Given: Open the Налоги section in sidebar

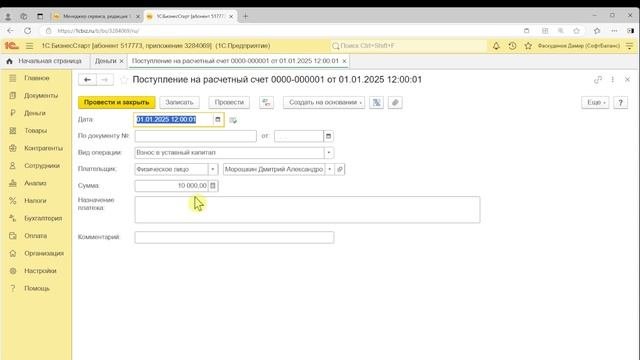Looking at the screenshot, I should point(36,201).
